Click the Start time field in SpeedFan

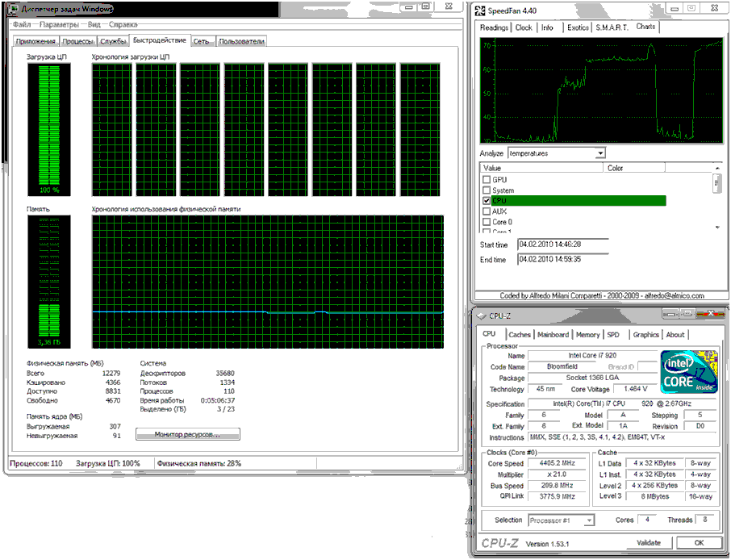coord(563,244)
